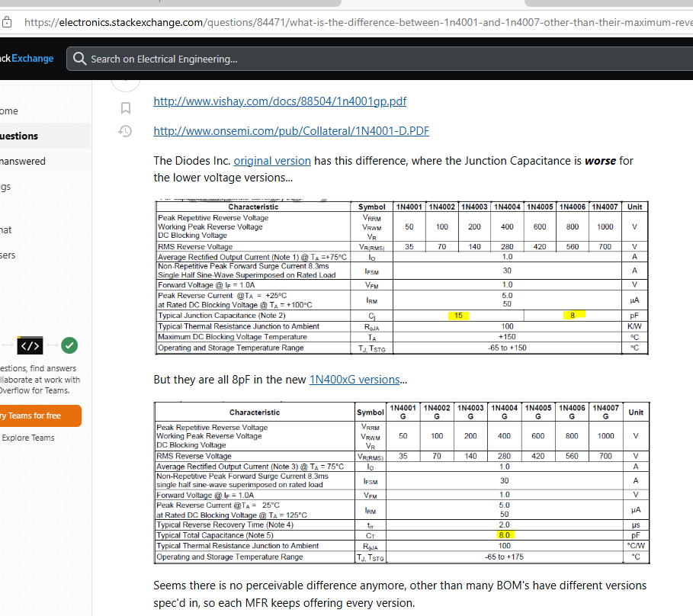This screenshot has width=693, height=616.
Task: Open the Unanswered questions section
Action: [x=23, y=161]
